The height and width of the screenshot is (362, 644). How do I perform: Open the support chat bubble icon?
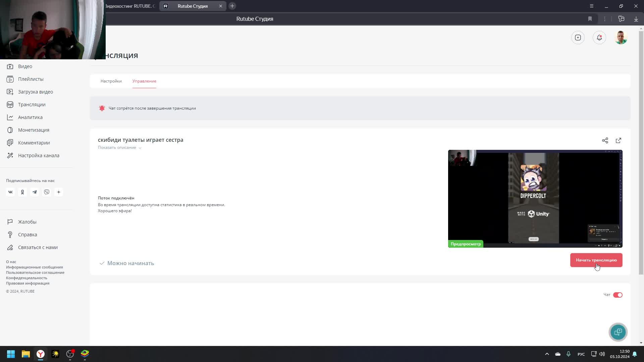coord(618,332)
